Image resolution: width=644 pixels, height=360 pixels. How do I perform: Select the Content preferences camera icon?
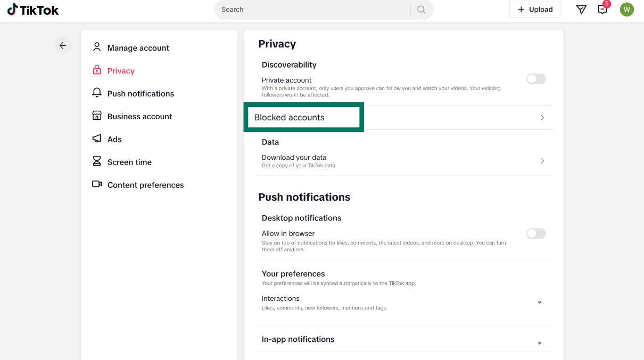96,184
